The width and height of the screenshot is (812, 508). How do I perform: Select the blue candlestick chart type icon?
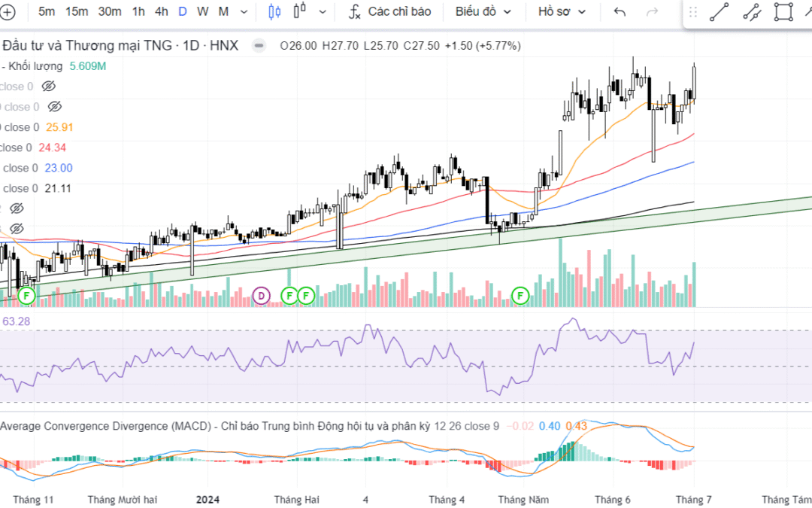(x=274, y=11)
